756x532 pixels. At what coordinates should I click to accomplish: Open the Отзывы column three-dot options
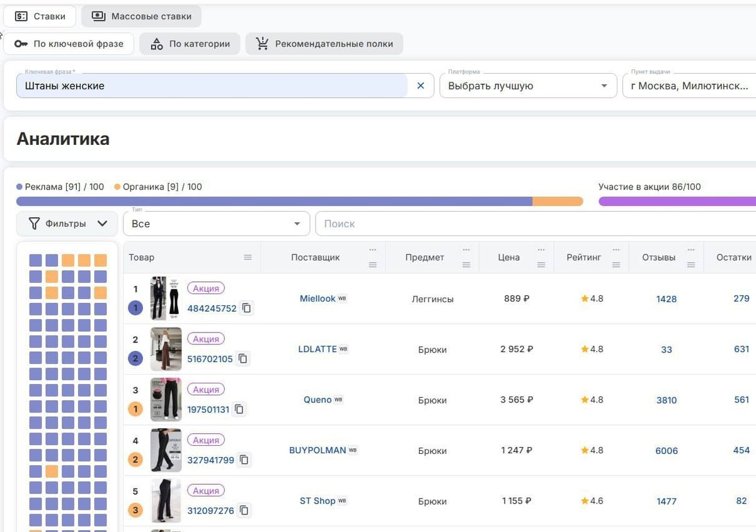point(691,250)
